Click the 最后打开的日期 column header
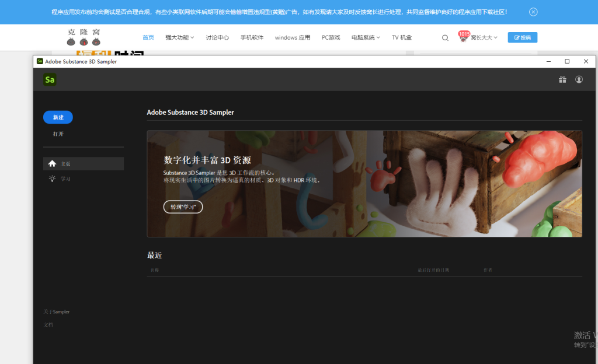The height and width of the screenshot is (364, 598). (433, 270)
